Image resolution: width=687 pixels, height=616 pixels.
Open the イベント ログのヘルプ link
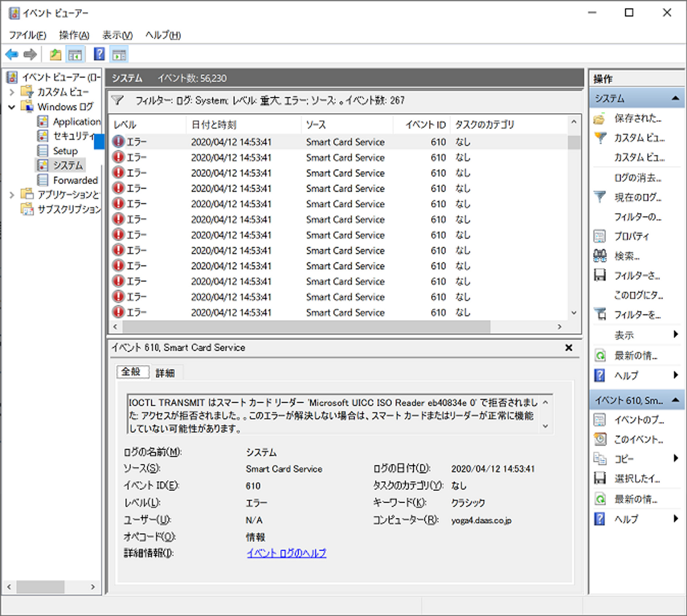pyautogui.click(x=286, y=553)
